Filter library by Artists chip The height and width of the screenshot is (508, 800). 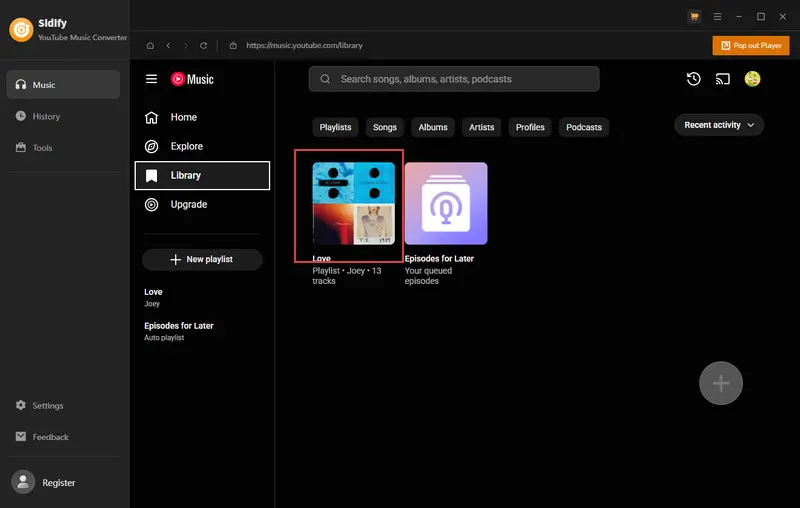[482, 127]
